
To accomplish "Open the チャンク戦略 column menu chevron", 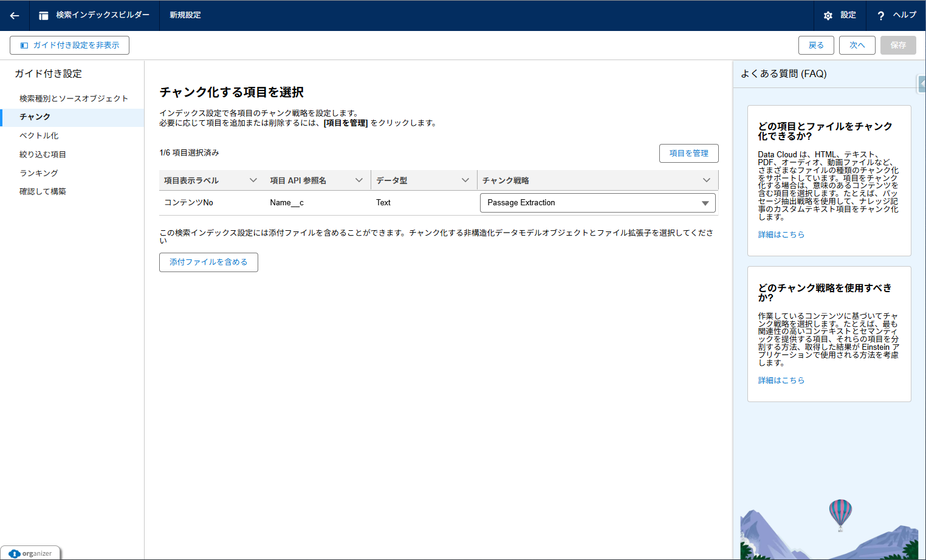I will (x=706, y=180).
